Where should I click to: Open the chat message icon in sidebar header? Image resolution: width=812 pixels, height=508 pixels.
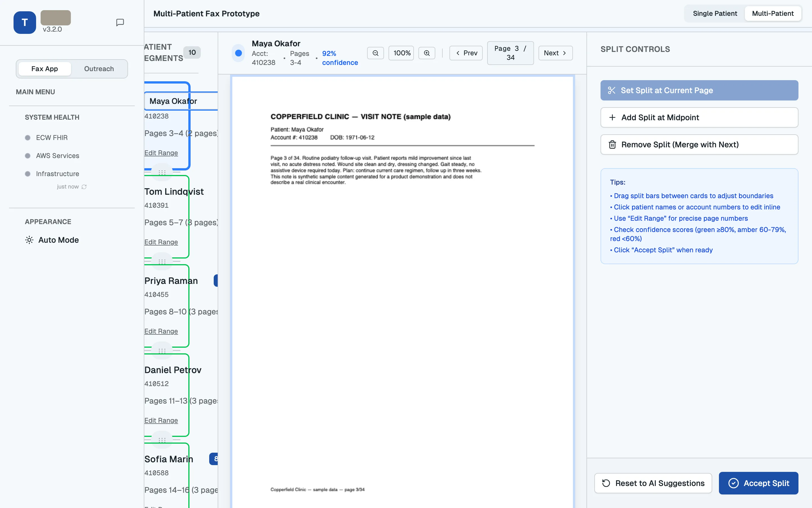pos(120,23)
